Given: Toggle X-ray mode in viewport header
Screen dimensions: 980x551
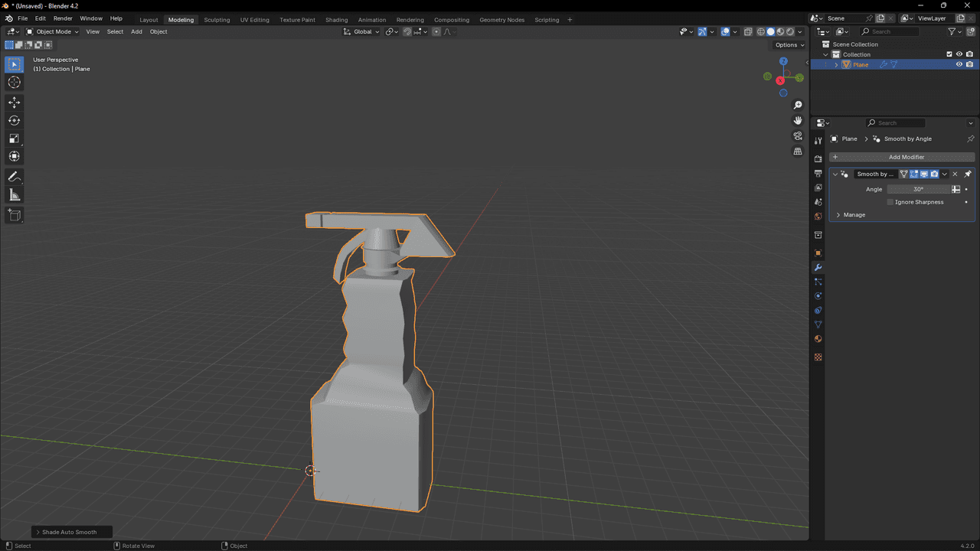Looking at the screenshot, I should (748, 32).
